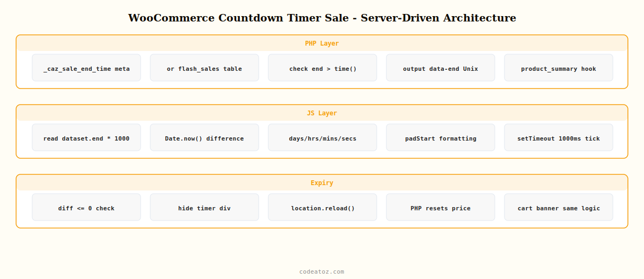Click the 'diff <= 0 check' box
Viewport: 644px width, 279px height.
pyautogui.click(x=86, y=207)
